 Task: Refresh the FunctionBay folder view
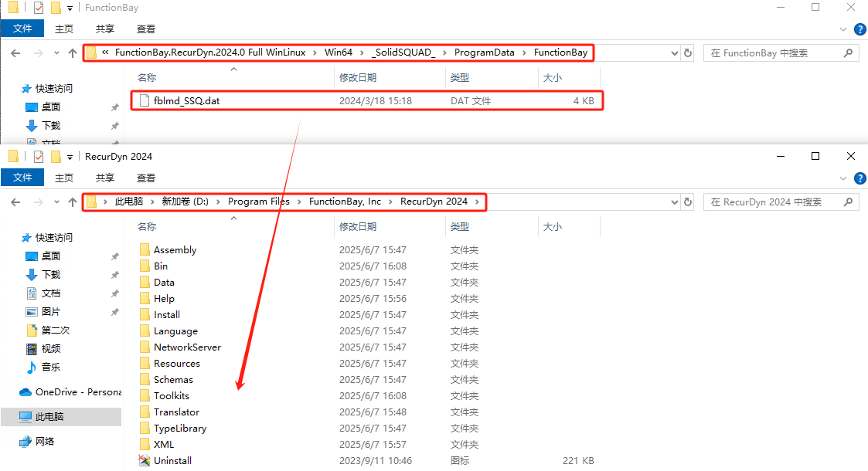688,53
